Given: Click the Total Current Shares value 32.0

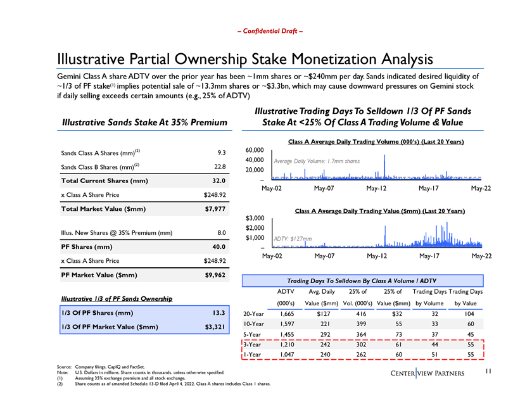Looking at the screenshot, I should [x=219, y=181].
